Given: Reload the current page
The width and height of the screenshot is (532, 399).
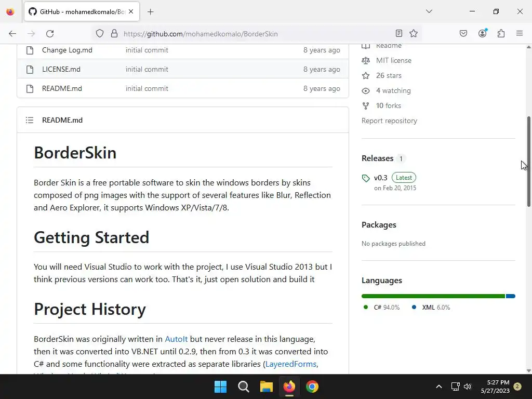Looking at the screenshot, I should (50, 34).
